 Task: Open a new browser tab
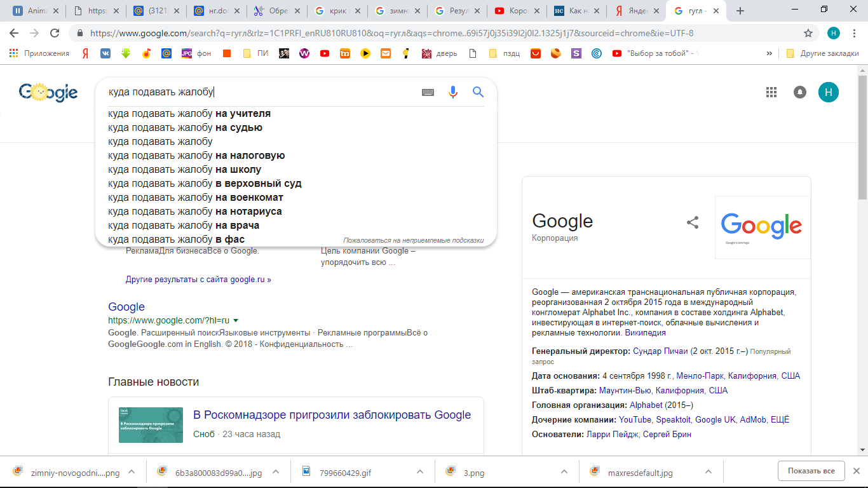pos(740,11)
